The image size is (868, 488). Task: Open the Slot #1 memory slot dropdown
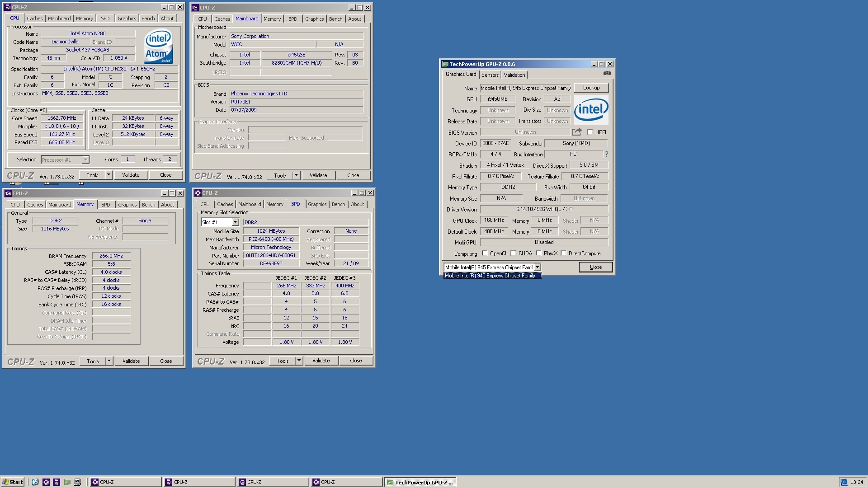point(235,222)
